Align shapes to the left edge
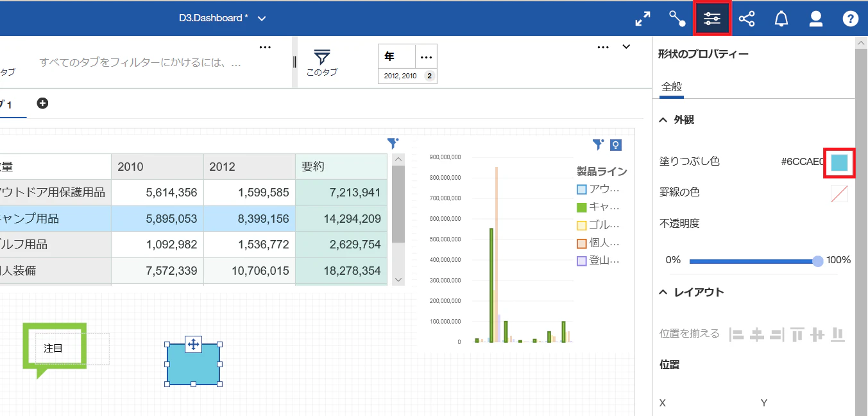 [737, 334]
